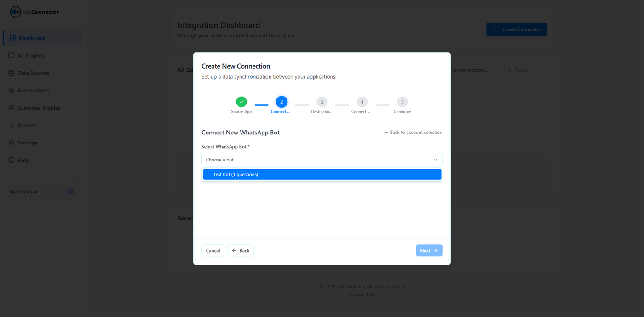Viewport: 644px width, 317px height.
Task: Click the Next button
Action: click(x=429, y=251)
